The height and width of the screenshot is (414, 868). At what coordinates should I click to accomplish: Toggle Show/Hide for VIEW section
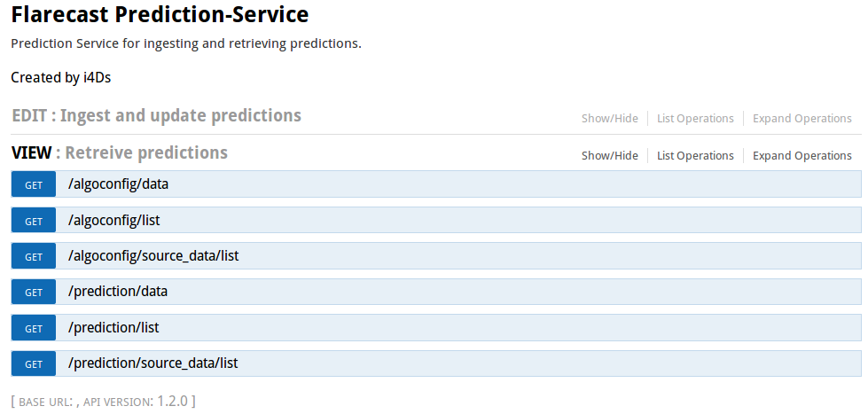click(609, 156)
